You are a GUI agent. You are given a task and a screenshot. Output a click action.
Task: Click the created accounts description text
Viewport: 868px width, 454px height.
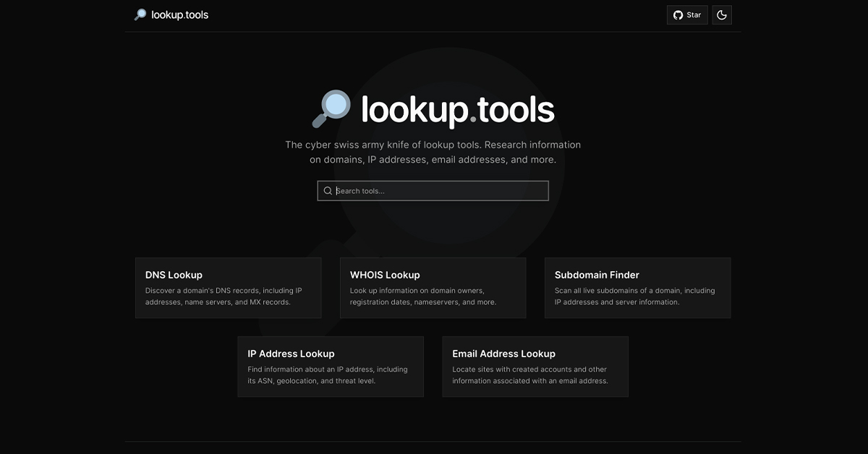(529, 375)
